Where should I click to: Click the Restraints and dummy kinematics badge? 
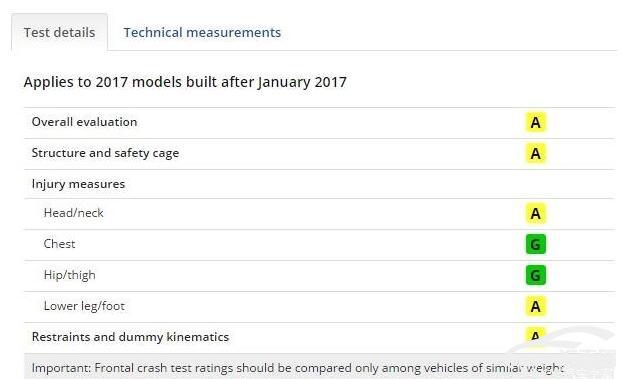pyautogui.click(x=535, y=335)
